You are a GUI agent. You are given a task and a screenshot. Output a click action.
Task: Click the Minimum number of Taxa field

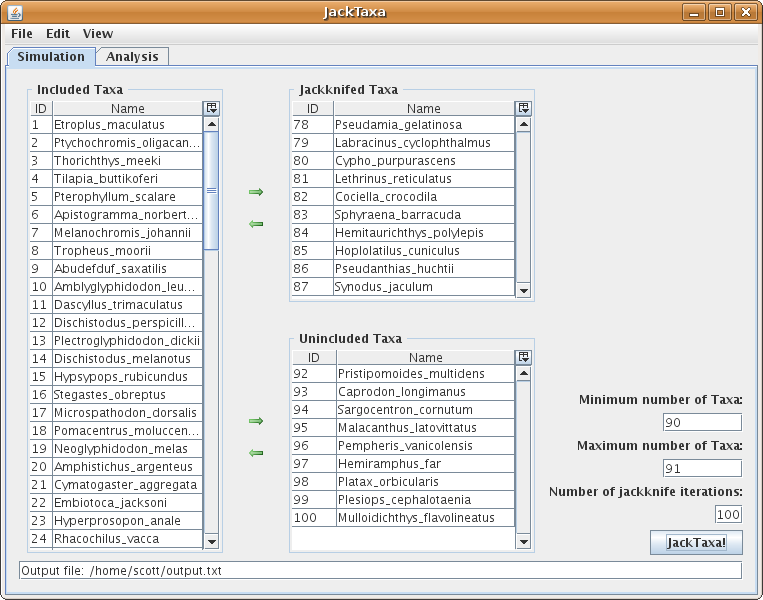(702, 422)
